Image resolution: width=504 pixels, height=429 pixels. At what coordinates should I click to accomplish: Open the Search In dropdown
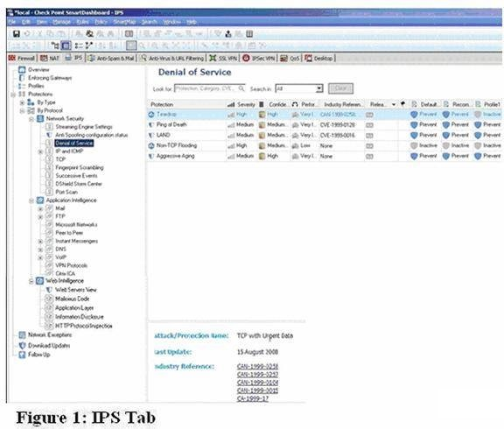pyautogui.click(x=318, y=88)
